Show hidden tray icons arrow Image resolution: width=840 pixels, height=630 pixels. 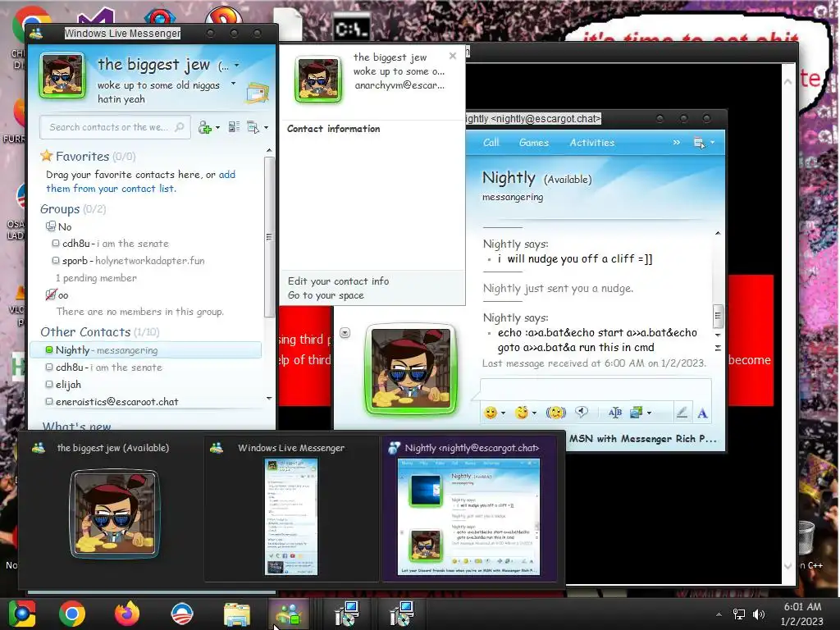point(719,614)
